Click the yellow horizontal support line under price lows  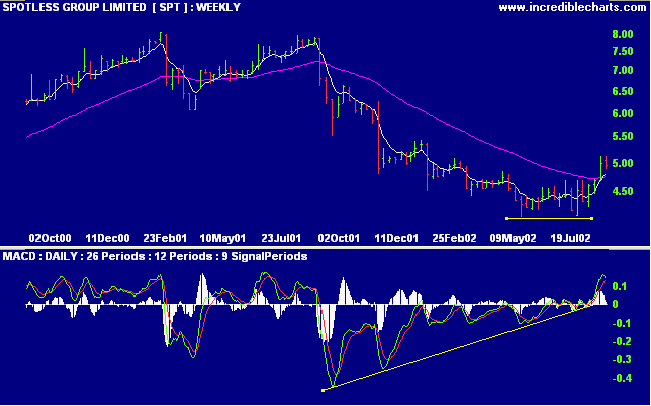point(548,218)
